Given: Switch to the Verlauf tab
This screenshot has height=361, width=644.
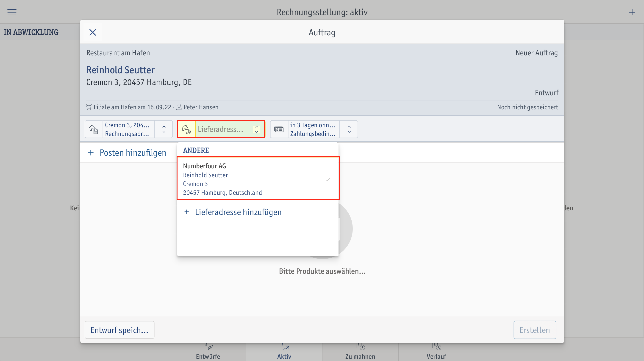Looking at the screenshot, I should pos(436,352).
